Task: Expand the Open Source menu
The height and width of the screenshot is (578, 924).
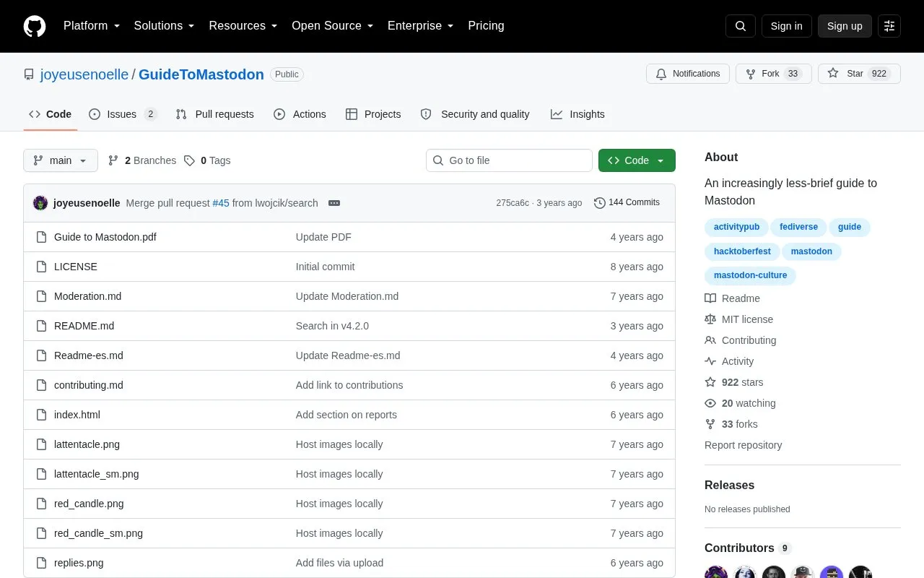Action: point(333,26)
